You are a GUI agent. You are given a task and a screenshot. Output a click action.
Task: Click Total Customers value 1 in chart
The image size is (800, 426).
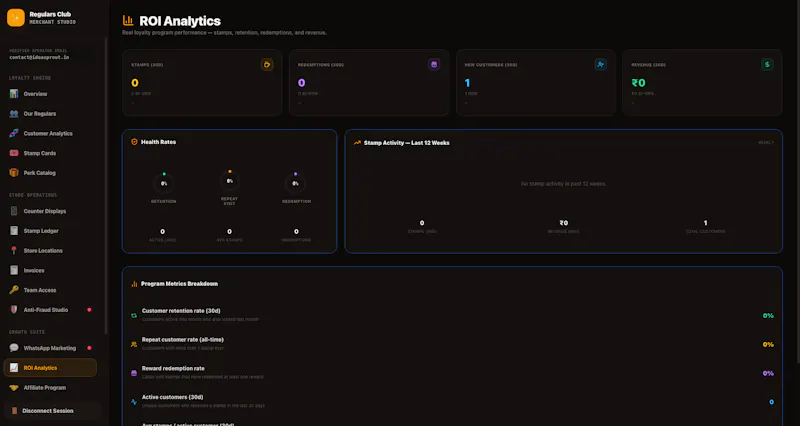[x=706, y=223]
